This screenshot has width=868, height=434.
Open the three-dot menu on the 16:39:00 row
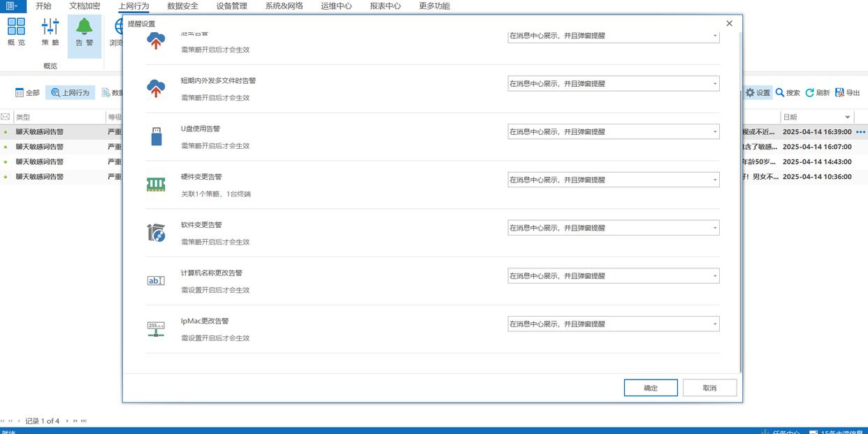click(x=861, y=131)
